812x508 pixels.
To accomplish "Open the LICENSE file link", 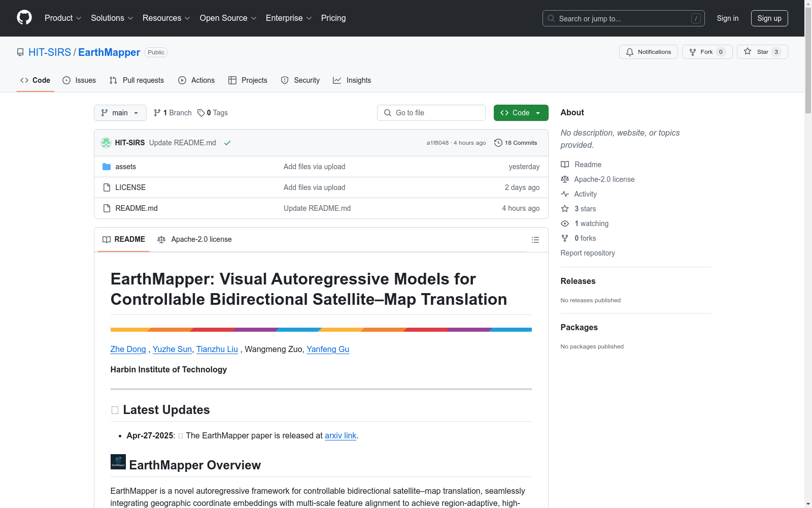I will coord(130,187).
